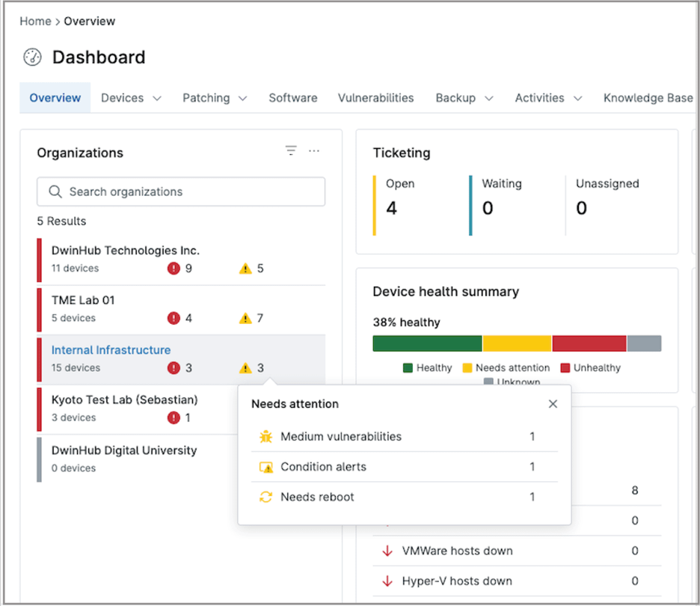Image resolution: width=700 pixels, height=606 pixels.
Task: Click the Organizations ellipsis options icon
Action: click(314, 150)
